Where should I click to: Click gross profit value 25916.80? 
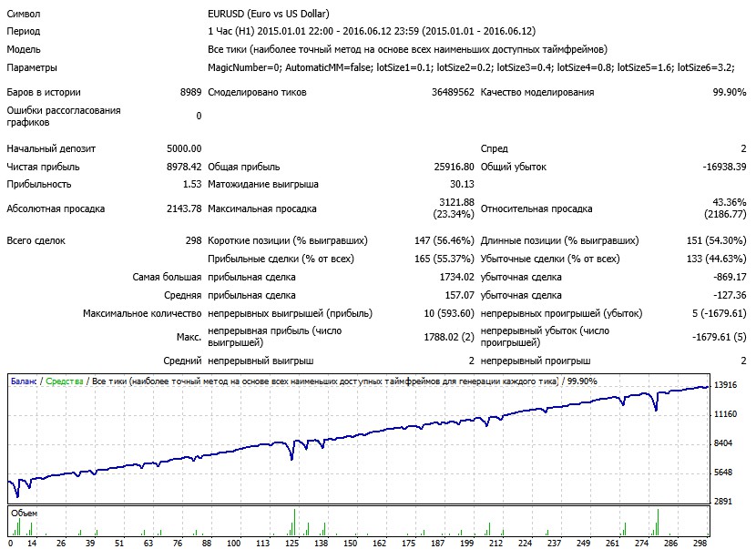pos(455,167)
